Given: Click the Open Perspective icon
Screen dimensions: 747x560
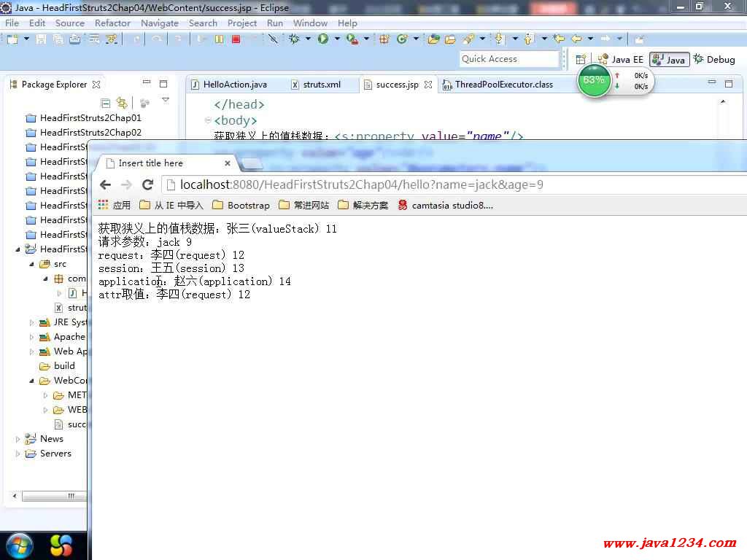Looking at the screenshot, I should pos(581,60).
